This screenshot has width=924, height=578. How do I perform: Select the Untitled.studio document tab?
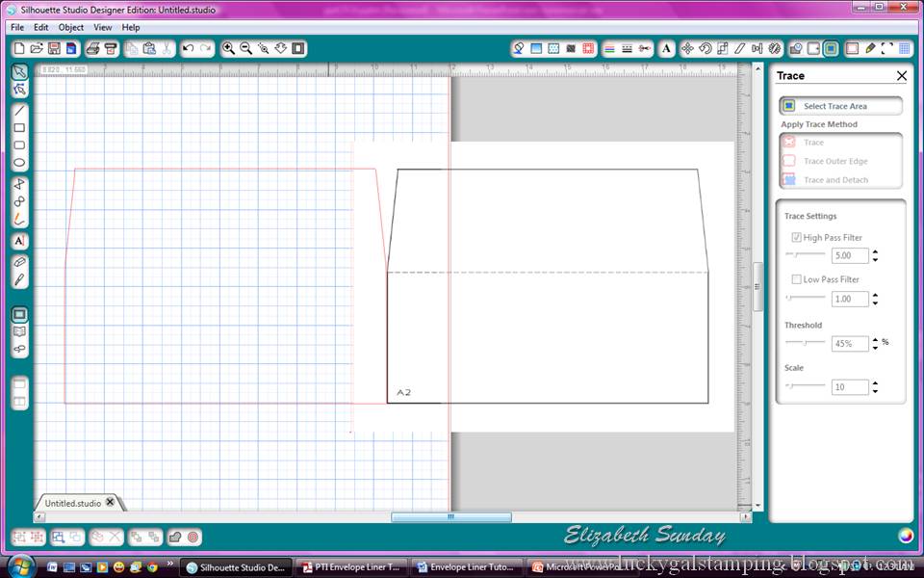71,502
